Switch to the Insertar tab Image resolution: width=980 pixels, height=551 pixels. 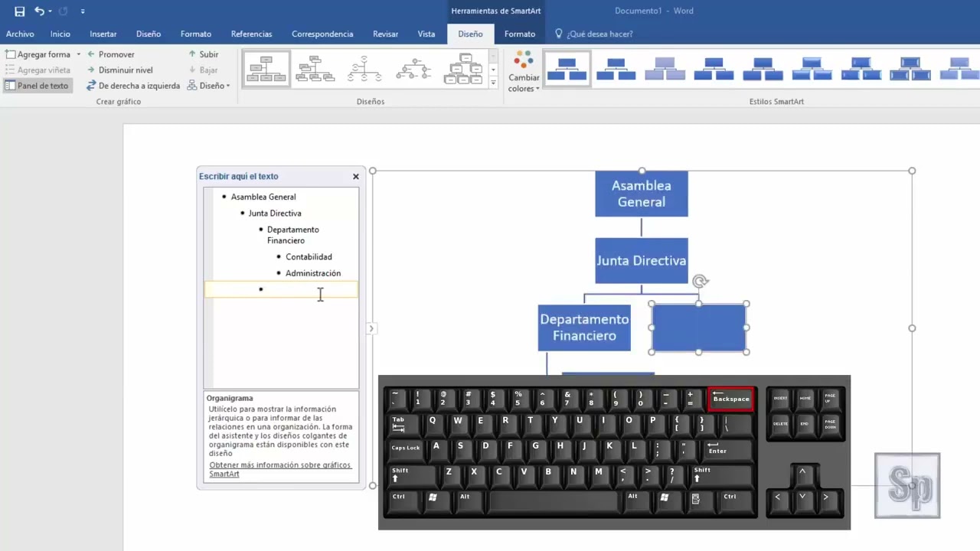[103, 34]
